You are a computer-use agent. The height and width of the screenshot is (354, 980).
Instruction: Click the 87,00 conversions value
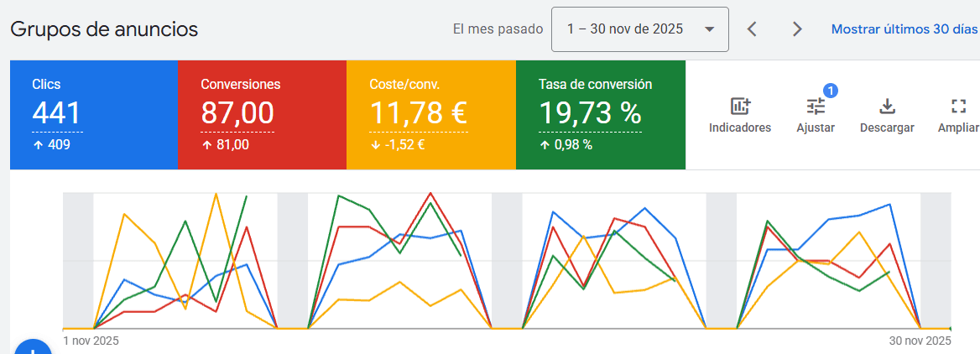pos(237,113)
